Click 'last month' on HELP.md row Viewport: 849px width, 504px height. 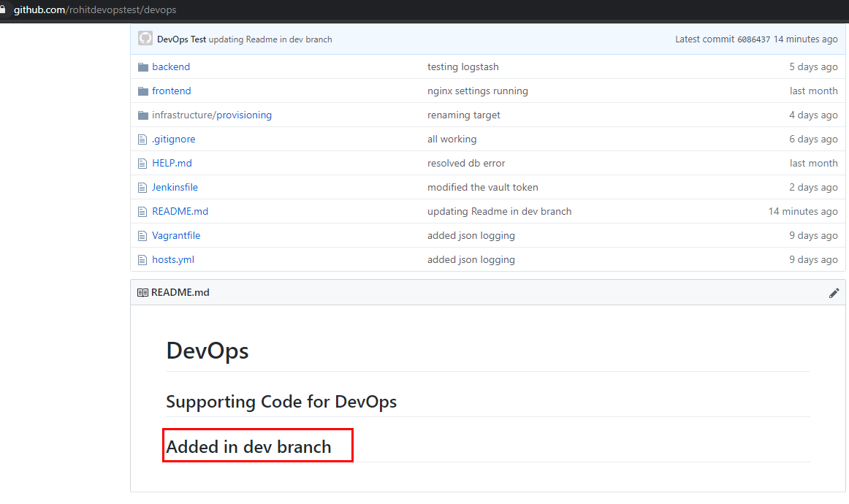click(x=814, y=163)
